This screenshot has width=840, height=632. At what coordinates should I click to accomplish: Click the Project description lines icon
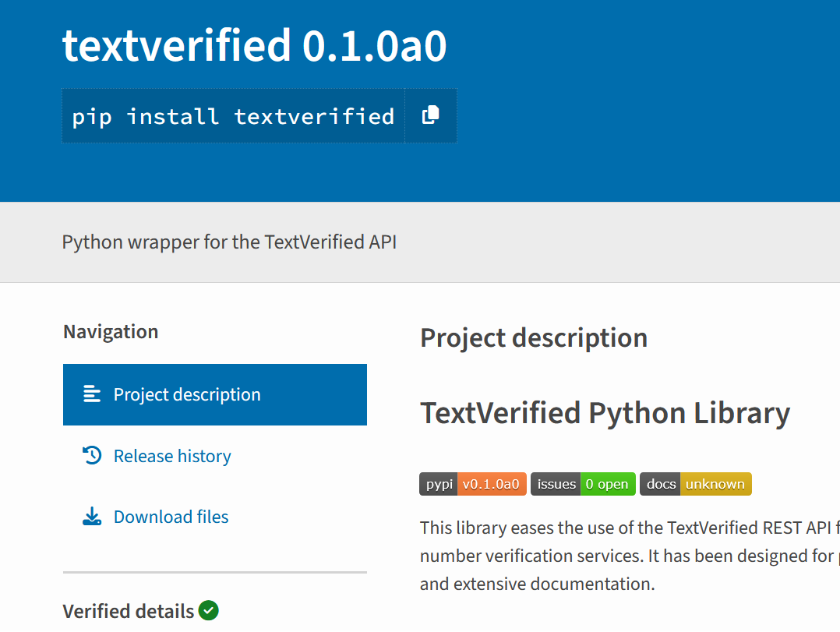[92, 394]
